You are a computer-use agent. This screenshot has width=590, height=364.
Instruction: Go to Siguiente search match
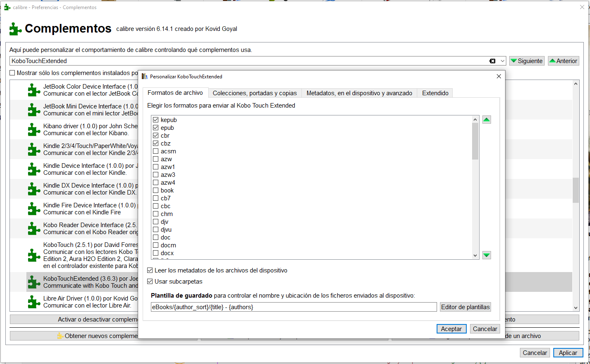[527, 61]
